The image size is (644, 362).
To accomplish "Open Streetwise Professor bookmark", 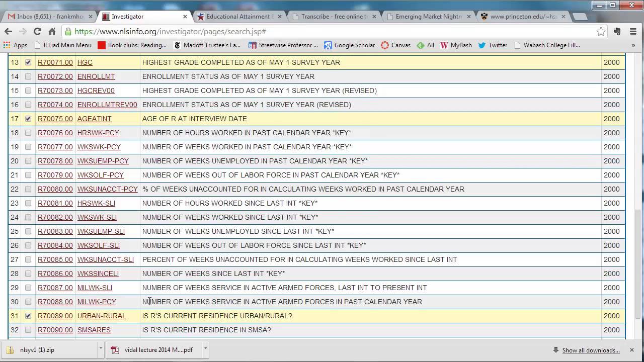I will [283, 45].
